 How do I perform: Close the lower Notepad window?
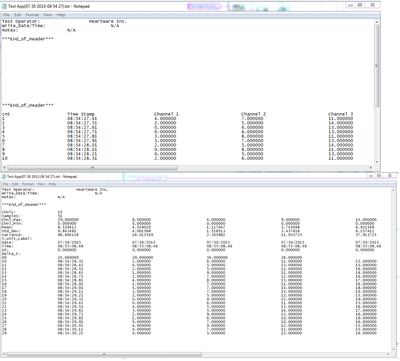pos(389,176)
